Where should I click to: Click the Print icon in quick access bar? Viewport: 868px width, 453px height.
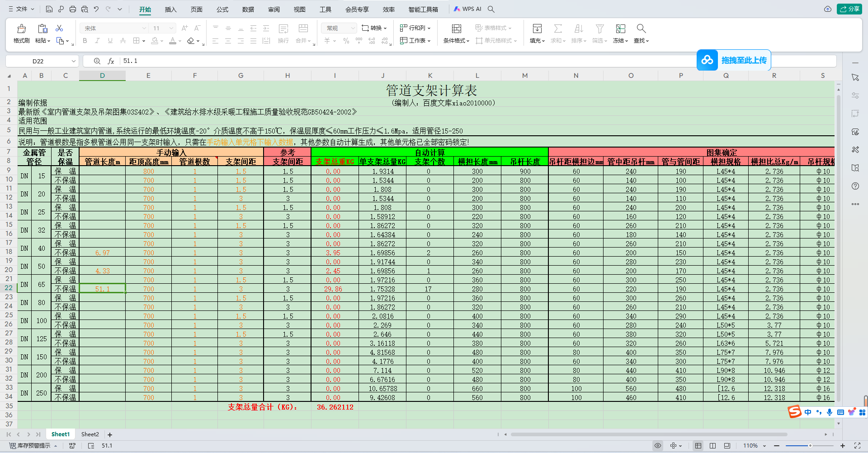click(x=73, y=9)
